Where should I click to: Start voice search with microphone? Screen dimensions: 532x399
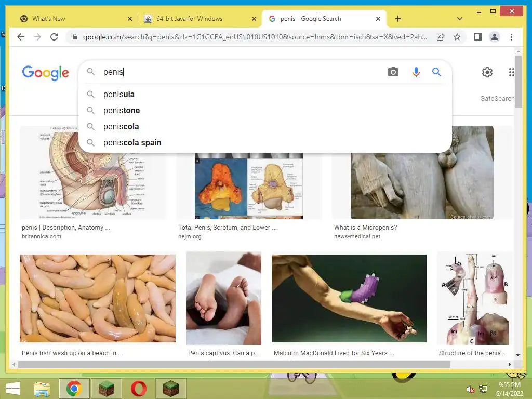[x=416, y=72]
